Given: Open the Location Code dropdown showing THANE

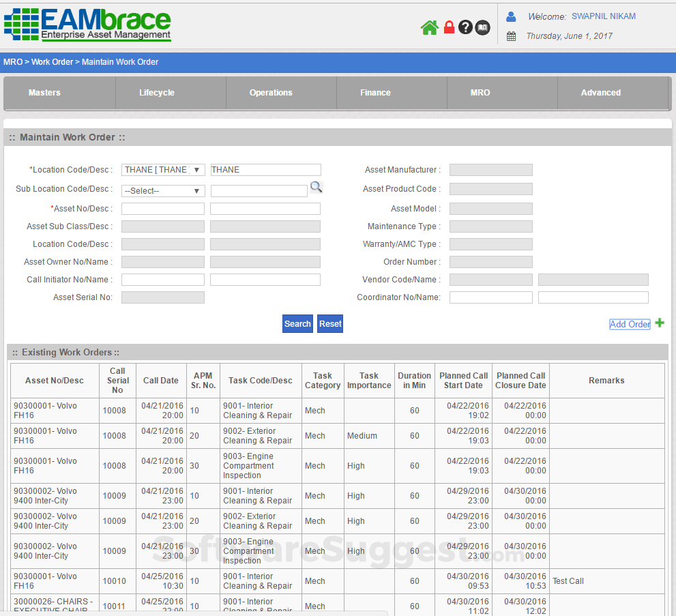Looking at the screenshot, I should pyautogui.click(x=162, y=169).
